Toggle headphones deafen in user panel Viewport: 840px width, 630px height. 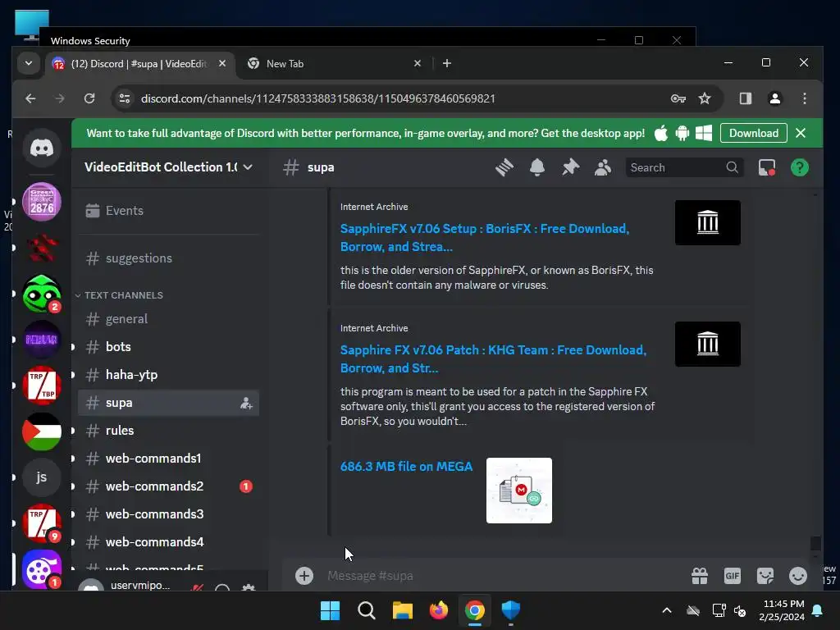pyautogui.click(x=222, y=587)
